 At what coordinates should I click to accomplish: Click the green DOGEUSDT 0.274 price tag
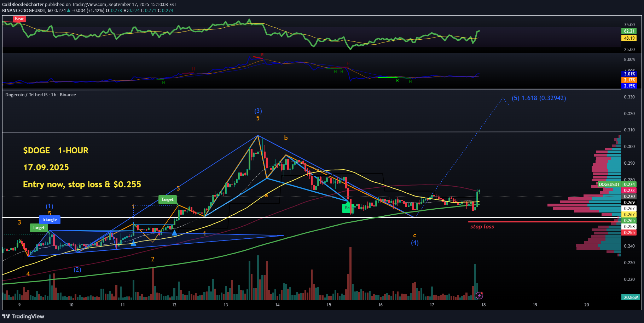click(617, 185)
